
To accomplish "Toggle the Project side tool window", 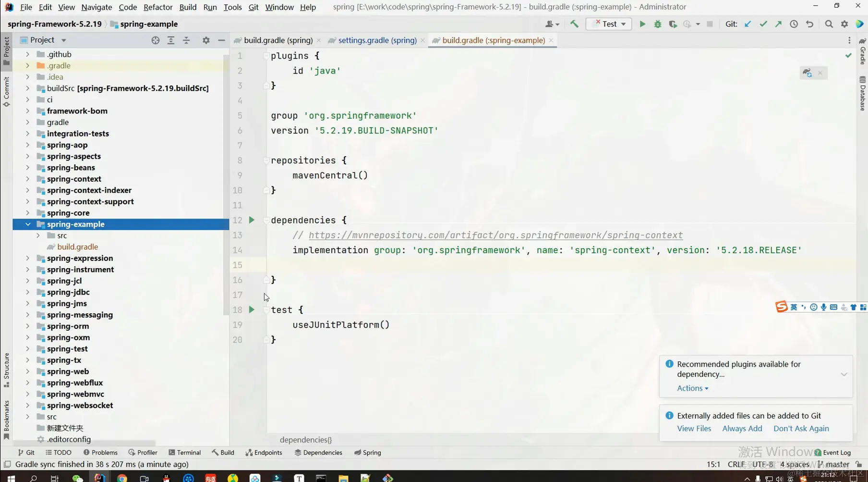I will (6, 50).
